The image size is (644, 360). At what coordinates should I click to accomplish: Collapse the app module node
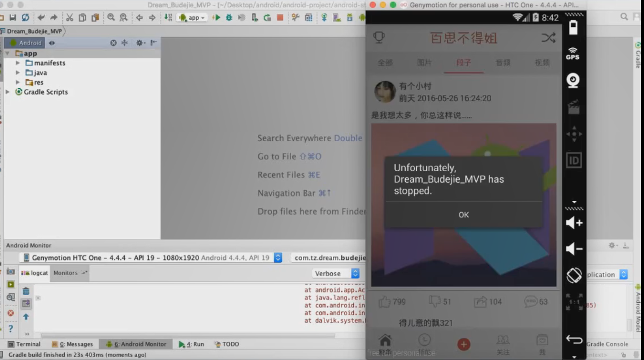(x=7, y=53)
